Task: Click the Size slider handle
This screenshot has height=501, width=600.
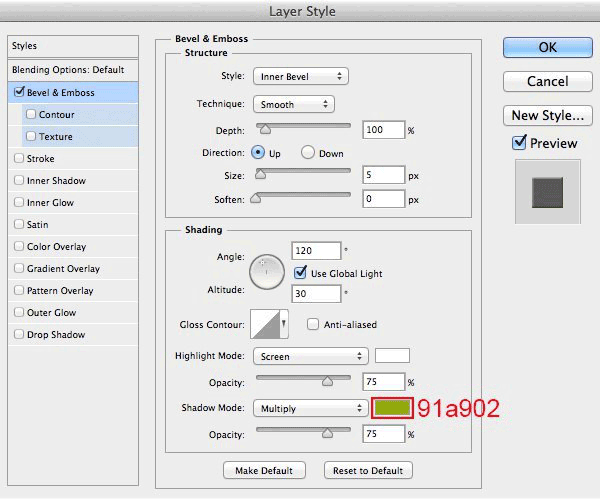Action: pos(261,174)
